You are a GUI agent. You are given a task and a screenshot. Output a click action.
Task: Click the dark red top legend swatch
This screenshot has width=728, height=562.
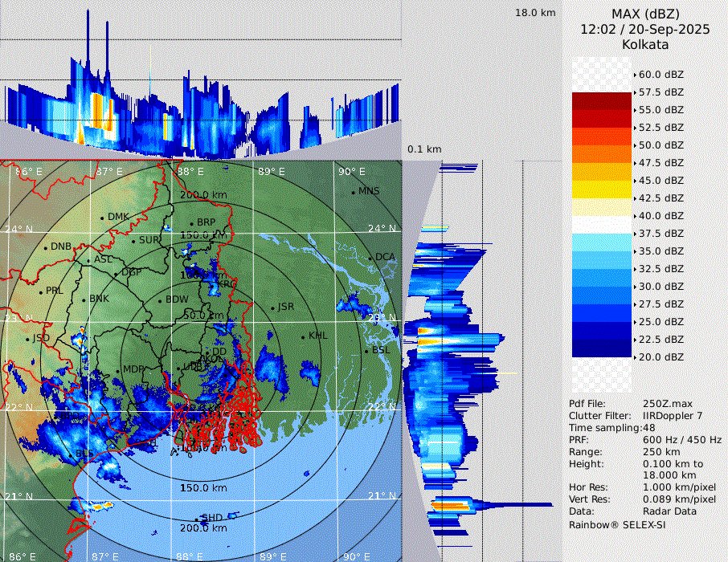[602, 101]
